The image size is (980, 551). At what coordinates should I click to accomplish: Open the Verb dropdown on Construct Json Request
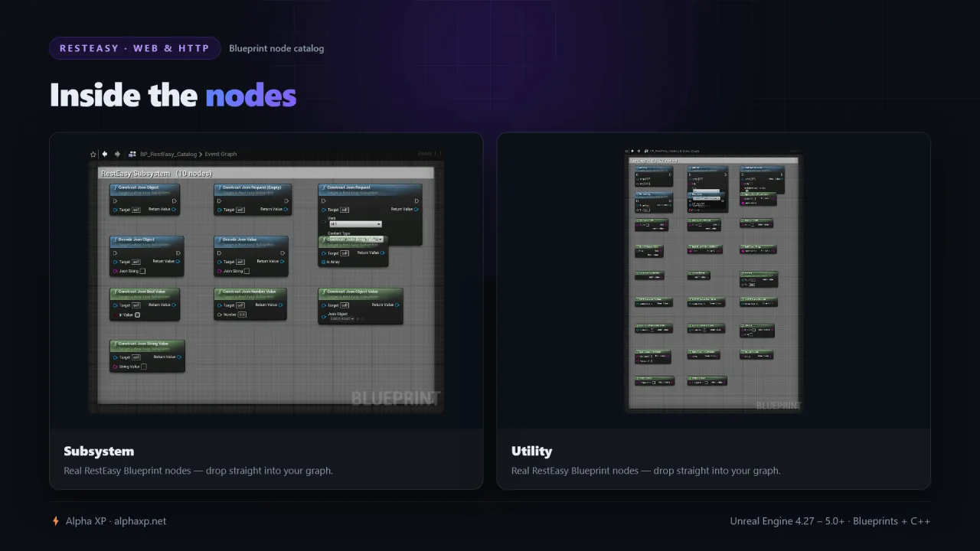tap(355, 224)
